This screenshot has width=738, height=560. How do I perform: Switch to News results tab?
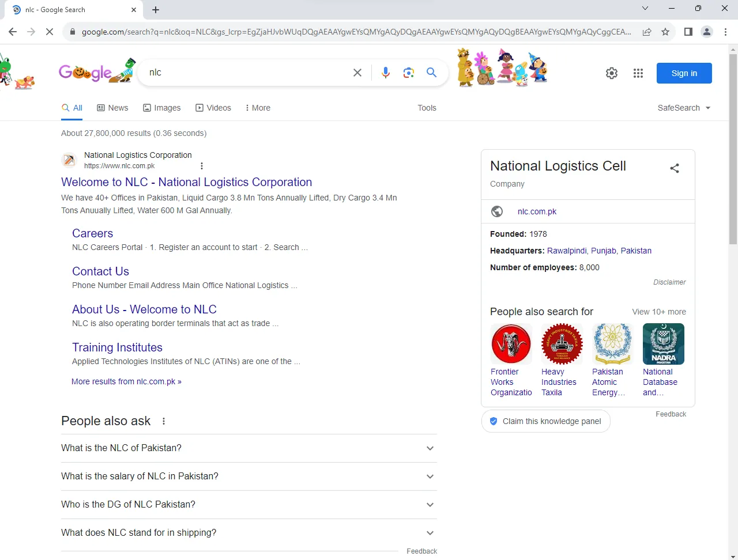pos(112,108)
